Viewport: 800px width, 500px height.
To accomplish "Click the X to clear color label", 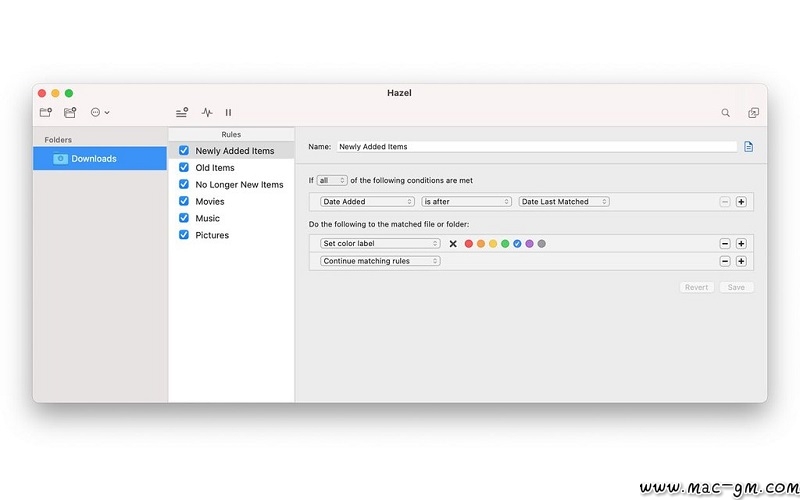I will pyautogui.click(x=453, y=244).
